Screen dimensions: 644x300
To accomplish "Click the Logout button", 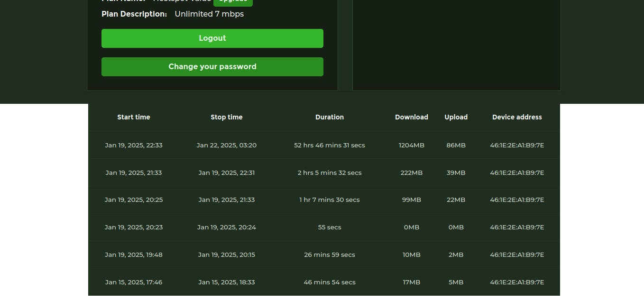I will pyautogui.click(x=212, y=38).
